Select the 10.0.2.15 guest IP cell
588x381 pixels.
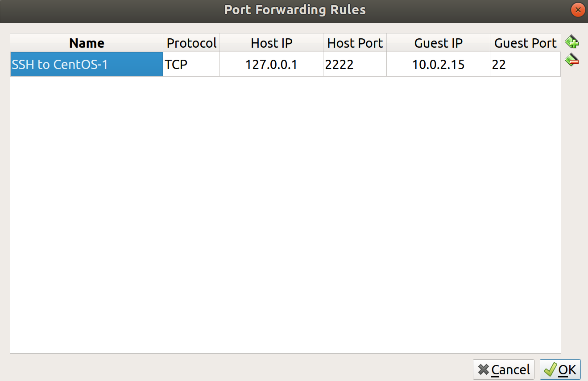click(x=438, y=65)
